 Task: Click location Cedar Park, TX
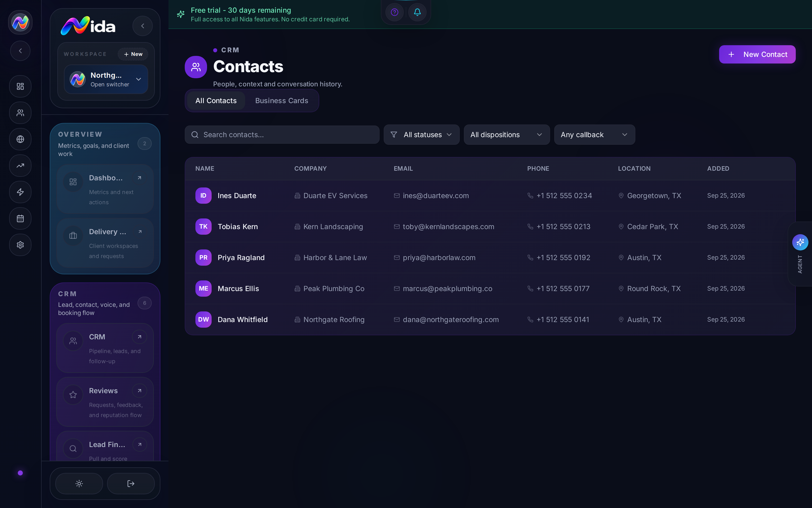(x=652, y=227)
